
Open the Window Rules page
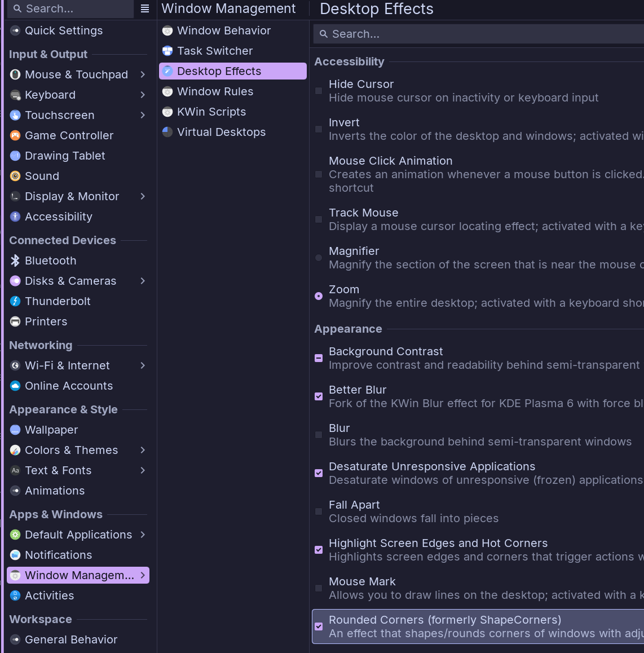(215, 91)
